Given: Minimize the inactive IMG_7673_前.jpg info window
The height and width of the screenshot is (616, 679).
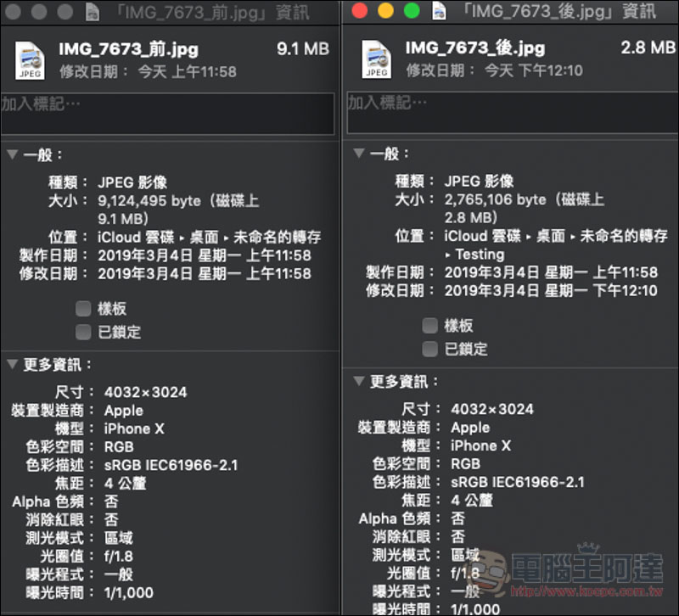Looking at the screenshot, I should [39, 12].
